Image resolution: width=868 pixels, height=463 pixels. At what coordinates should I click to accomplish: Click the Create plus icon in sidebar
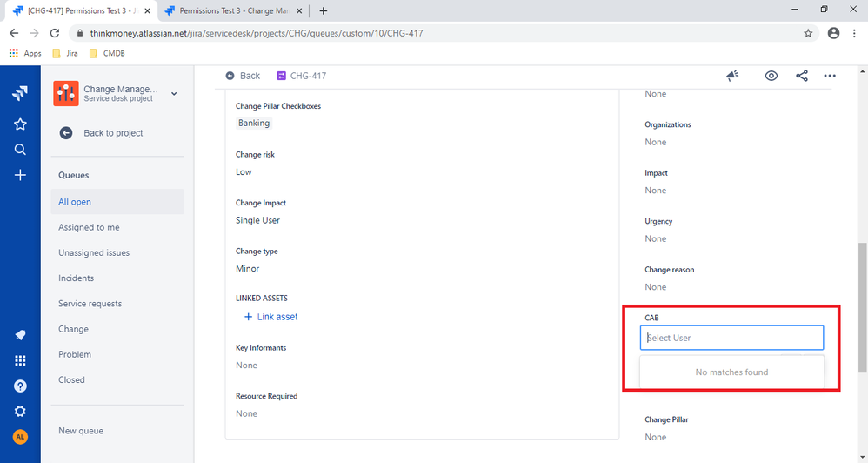pos(20,175)
